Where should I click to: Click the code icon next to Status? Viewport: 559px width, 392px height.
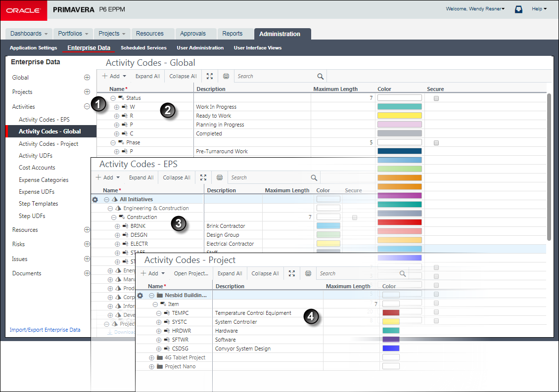coord(121,98)
